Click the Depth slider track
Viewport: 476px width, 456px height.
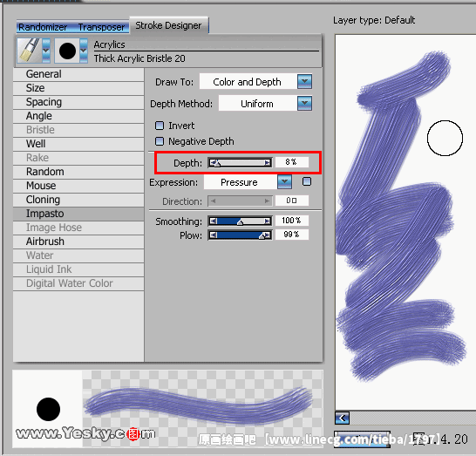click(x=240, y=163)
